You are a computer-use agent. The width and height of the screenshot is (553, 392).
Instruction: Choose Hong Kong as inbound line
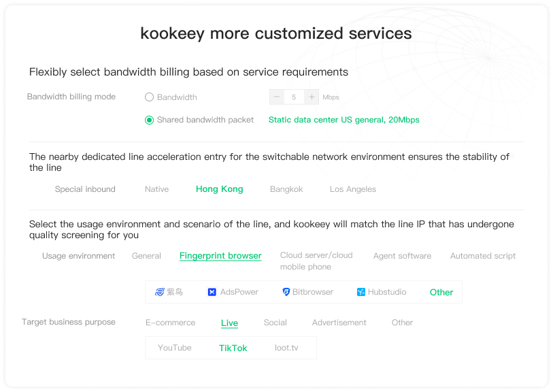pyautogui.click(x=219, y=189)
